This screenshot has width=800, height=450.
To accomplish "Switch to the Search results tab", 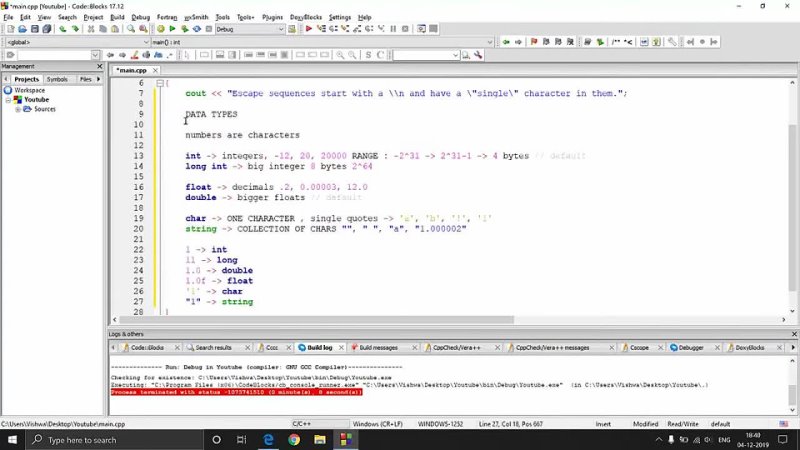I will tap(213, 347).
